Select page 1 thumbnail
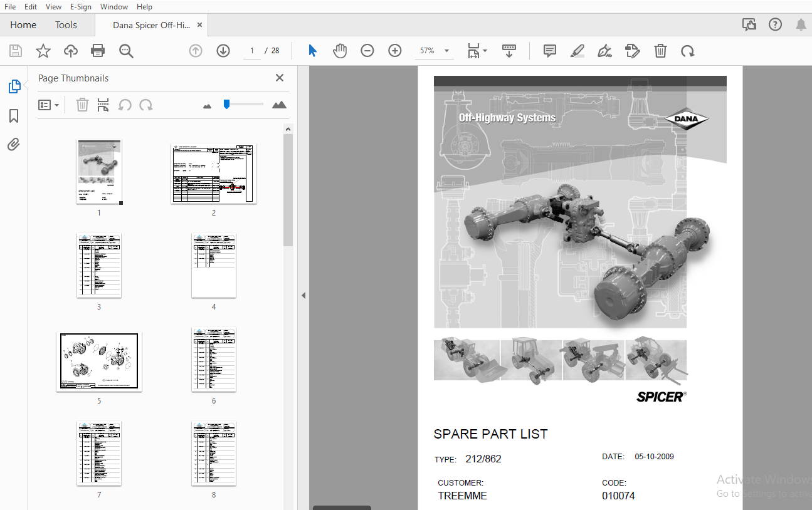This screenshot has width=812, height=510. (x=99, y=172)
